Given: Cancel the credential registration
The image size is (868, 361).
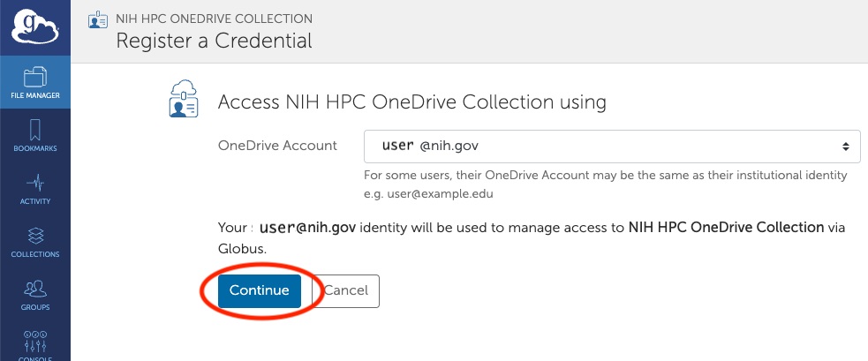Looking at the screenshot, I should pyautogui.click(x=345, y=290).
